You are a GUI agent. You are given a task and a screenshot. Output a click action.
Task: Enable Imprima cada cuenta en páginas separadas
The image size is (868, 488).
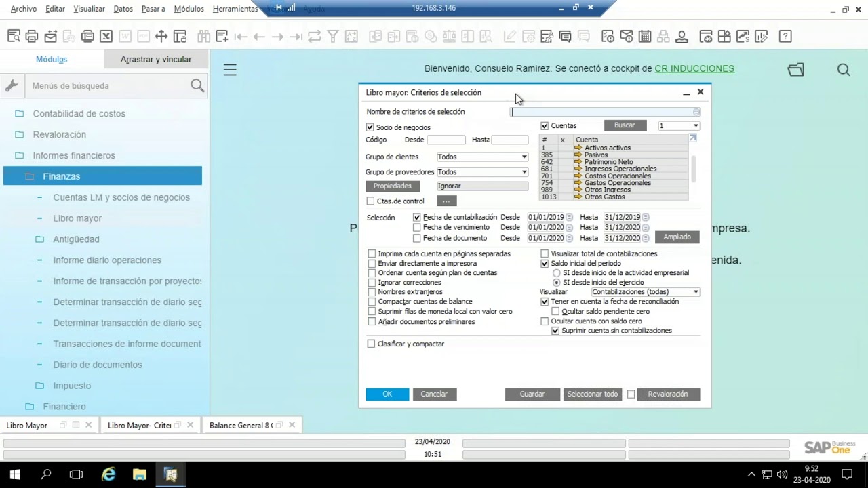click(372, 254)
